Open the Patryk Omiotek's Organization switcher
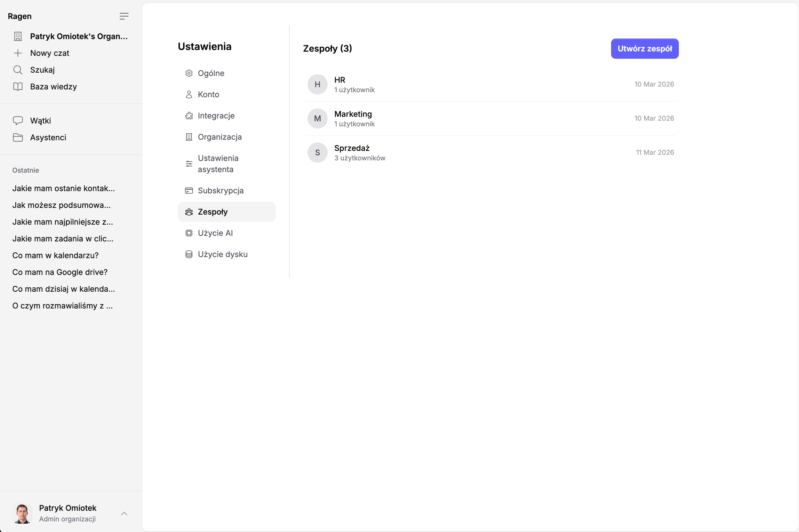 [x=78, y=36]
